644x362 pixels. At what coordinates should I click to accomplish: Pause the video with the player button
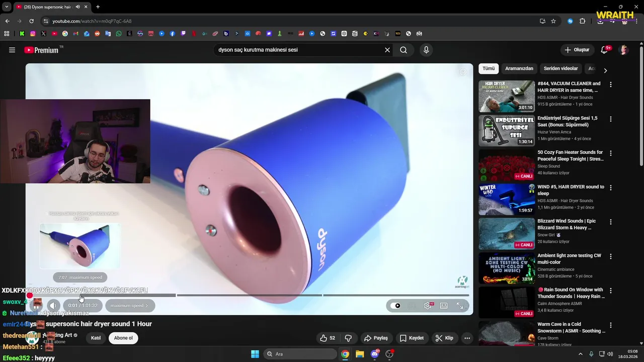[x=36, y=305]
